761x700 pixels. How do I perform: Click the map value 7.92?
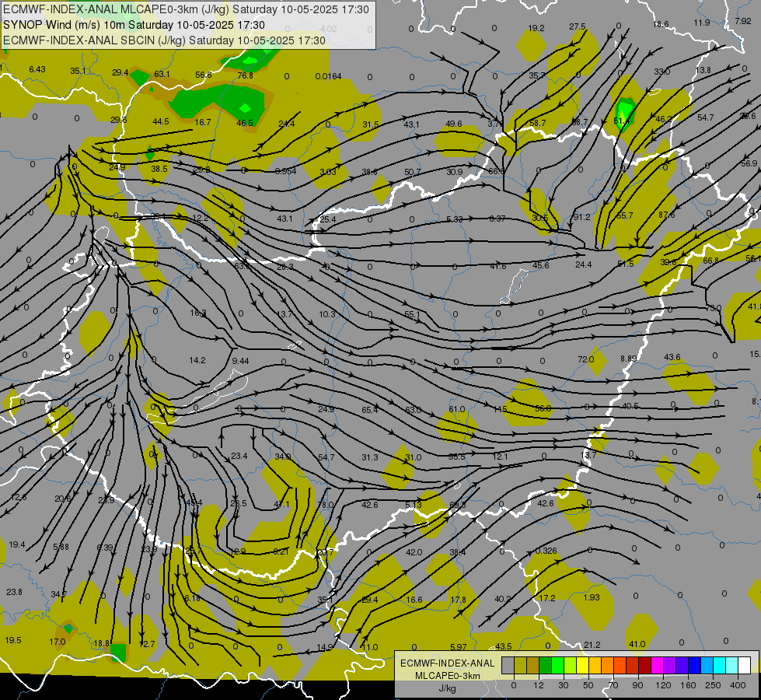743,21
